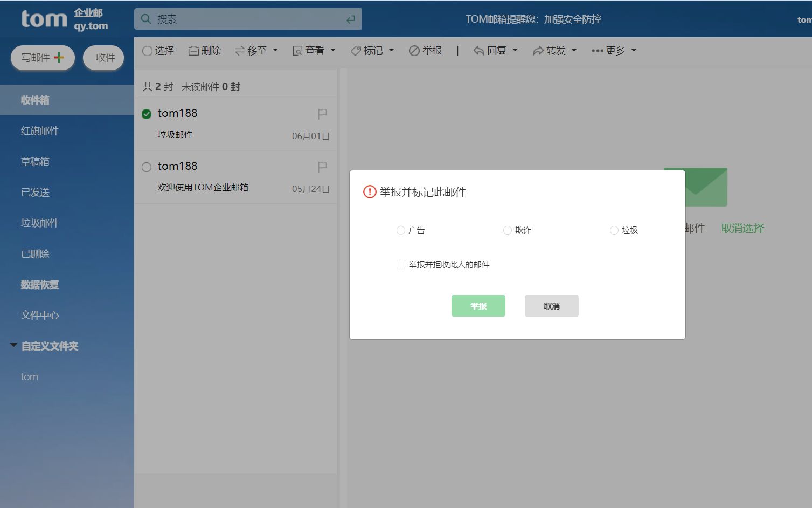Select the green checkmark on tom188 email
Viewport: 812px width, 508px height.
tap(146, 114)
